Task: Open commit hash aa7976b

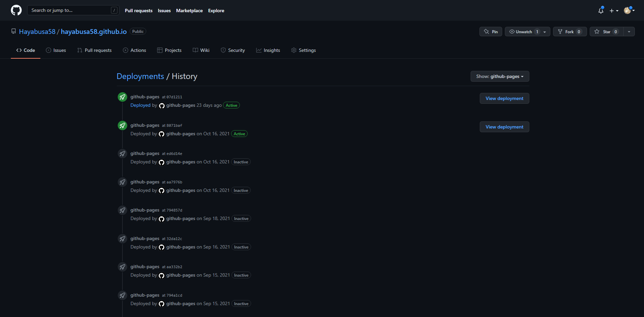Action: point(174,182)
